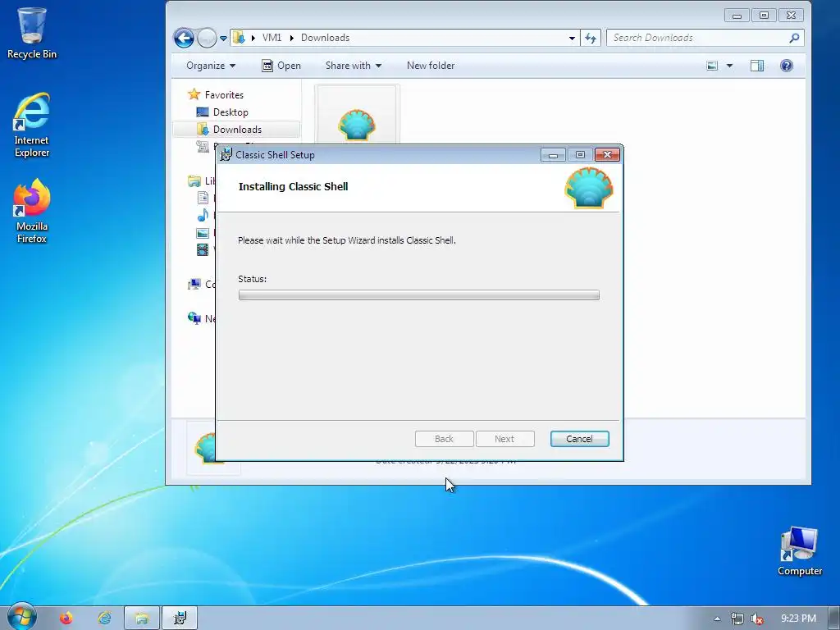Click the Music library note icon

(203, 216)
